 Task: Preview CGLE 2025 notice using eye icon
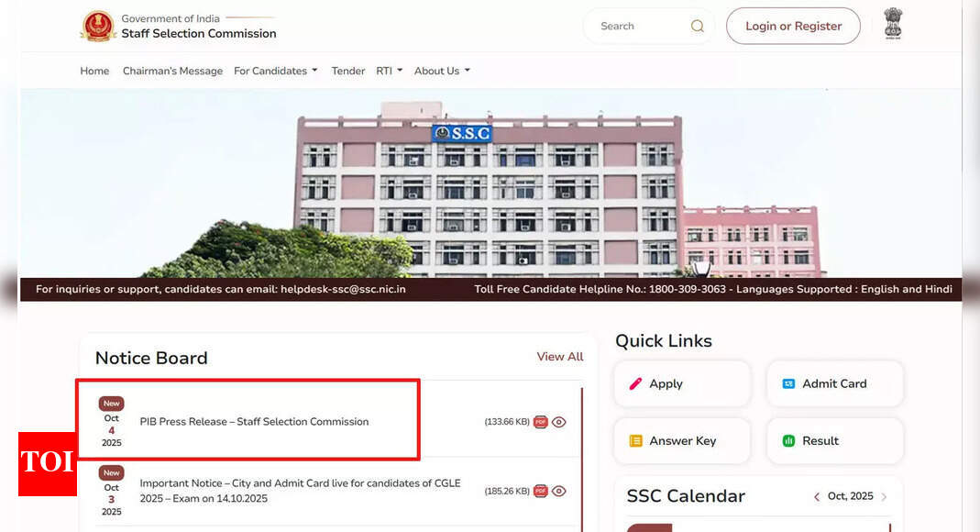pos(559,491)
